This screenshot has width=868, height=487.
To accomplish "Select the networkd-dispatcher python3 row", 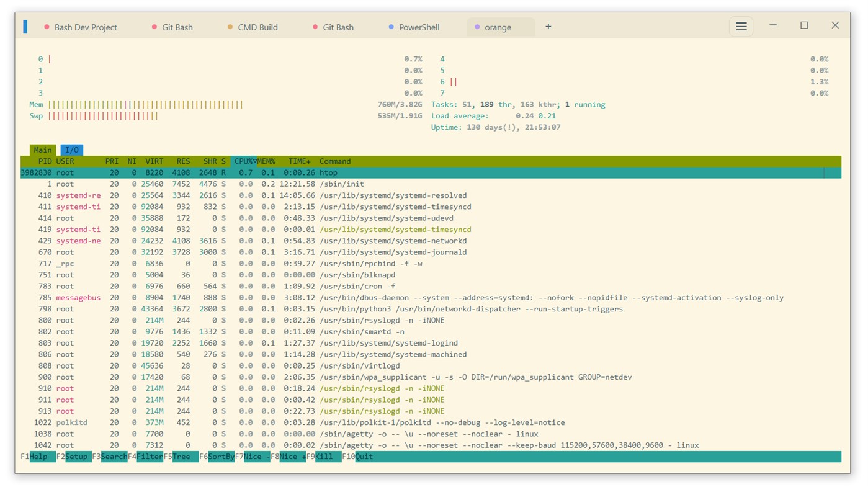I will point(431,309).
